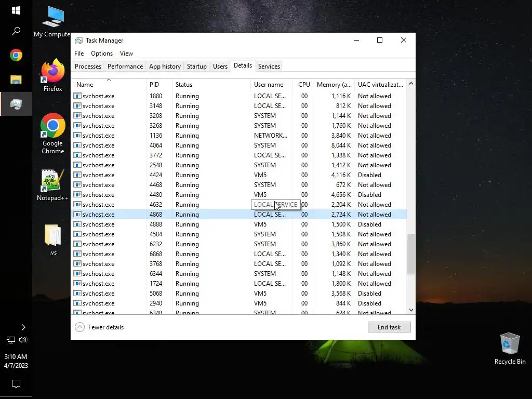Show hidden tray icons chevron
Screen dimensions: 532x399
(x=23, y=327)
